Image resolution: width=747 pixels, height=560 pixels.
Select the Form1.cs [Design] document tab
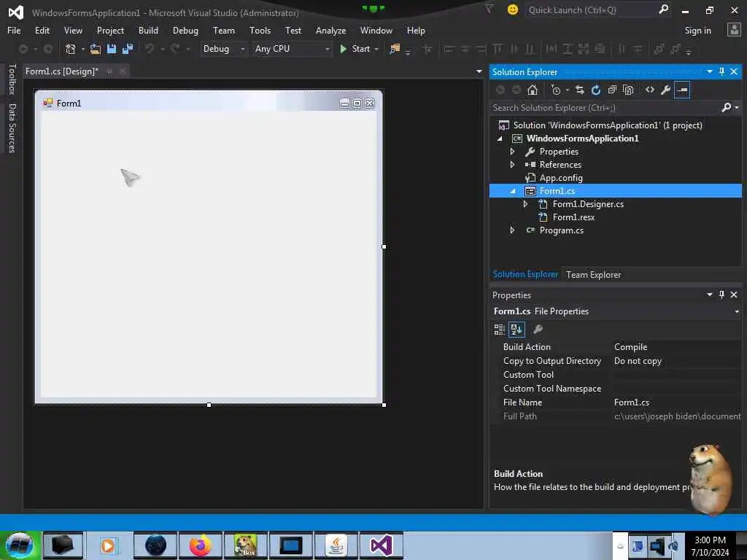tap(62, 71)
